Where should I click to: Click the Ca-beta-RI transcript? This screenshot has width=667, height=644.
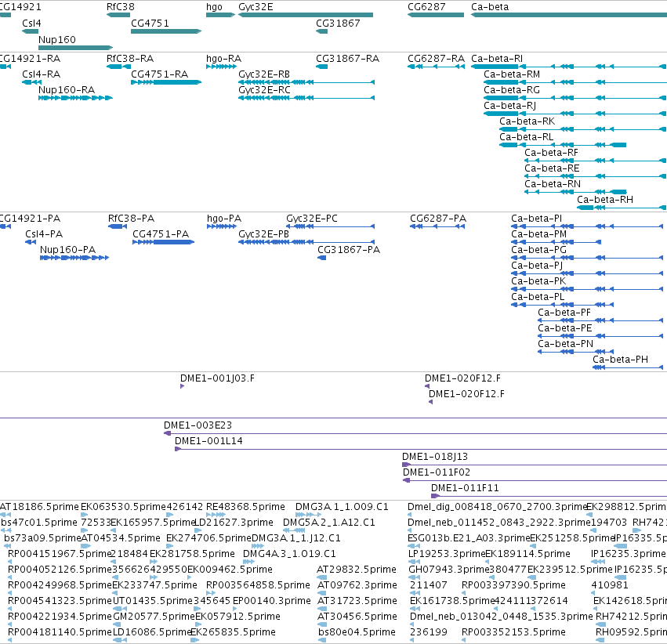pyautogui.click(x=569, y=67)
